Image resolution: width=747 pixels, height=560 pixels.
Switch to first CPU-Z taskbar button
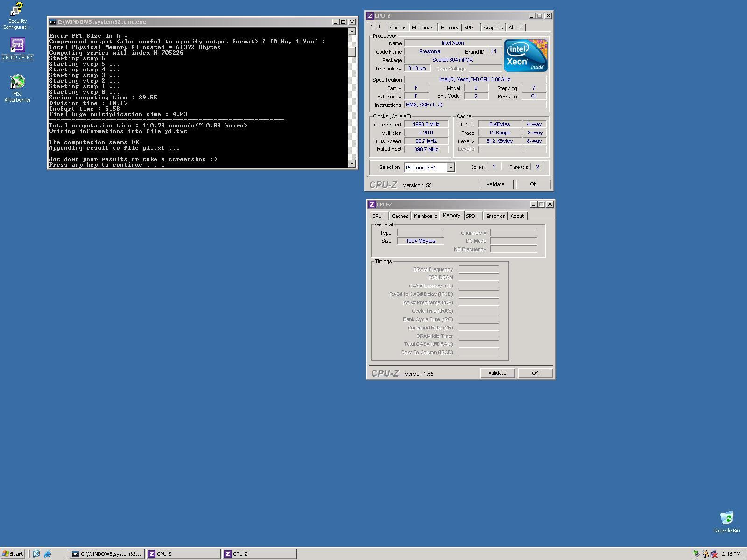coord(183,554)
